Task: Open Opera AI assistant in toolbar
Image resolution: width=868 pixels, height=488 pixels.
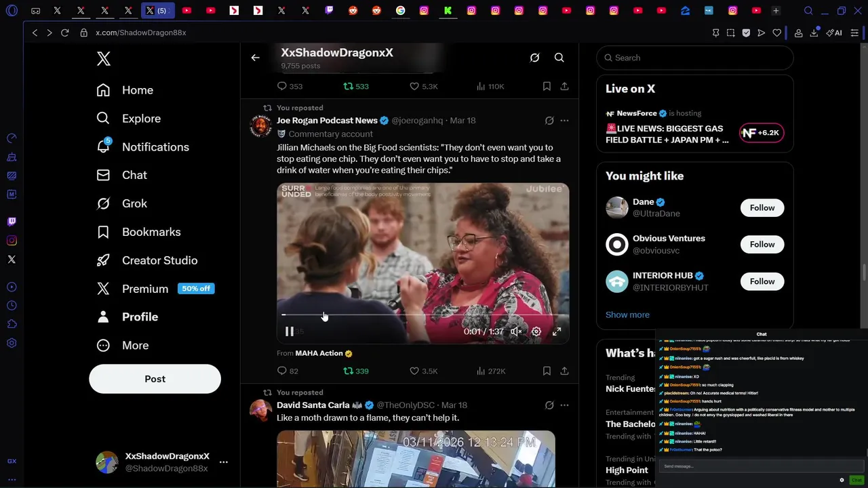Action: [x=835, y=33]
